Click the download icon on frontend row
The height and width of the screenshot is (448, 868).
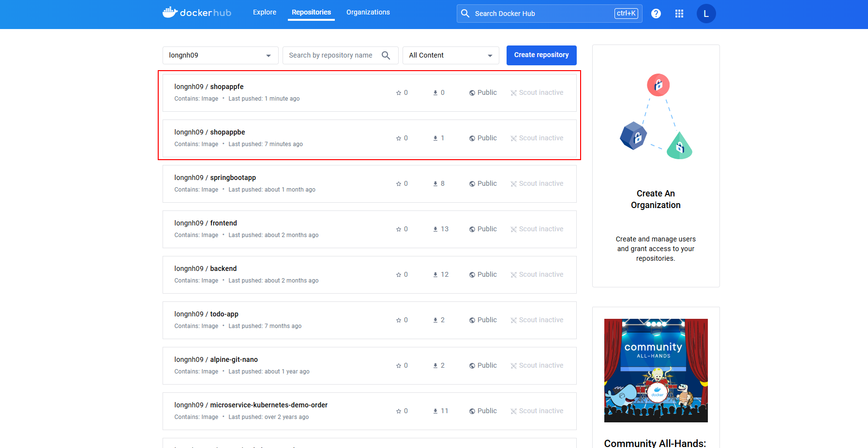(x=435, y=229)
